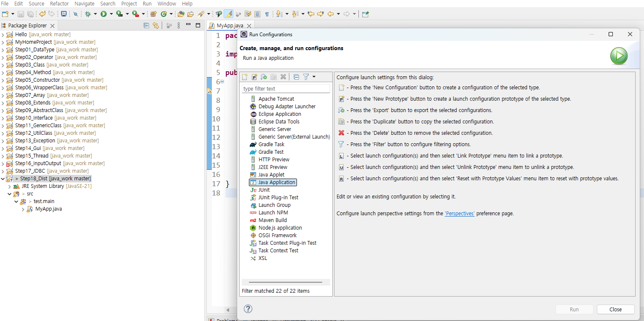Expand Step17_JDBC project
Viewport: 644px width, 321px height.
pos(3,171)
